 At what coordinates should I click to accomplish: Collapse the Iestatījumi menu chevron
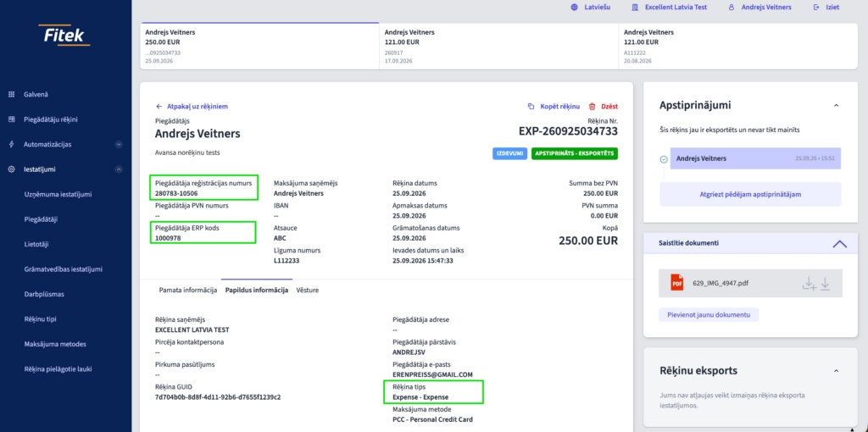click(119, 169)
